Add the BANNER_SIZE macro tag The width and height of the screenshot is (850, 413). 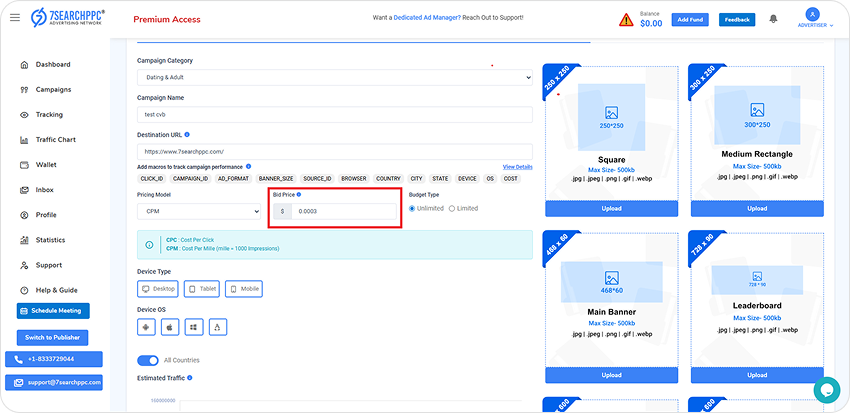275,178
